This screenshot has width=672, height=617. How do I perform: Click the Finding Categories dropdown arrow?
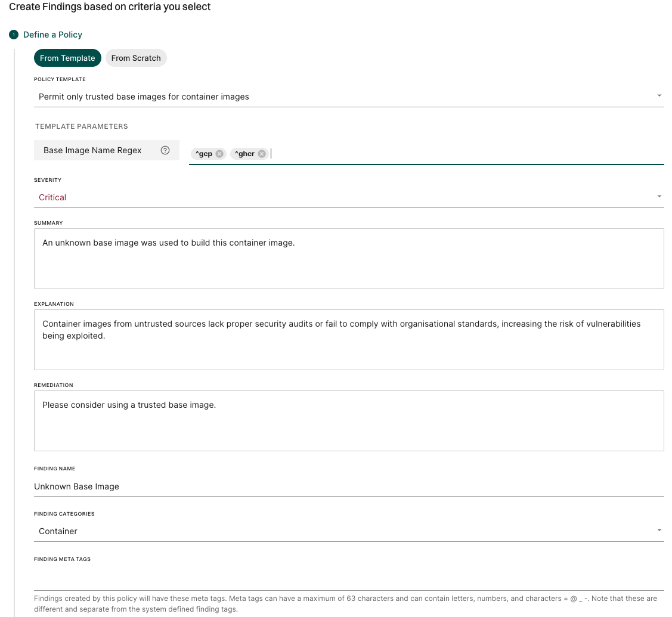point(659,529)
